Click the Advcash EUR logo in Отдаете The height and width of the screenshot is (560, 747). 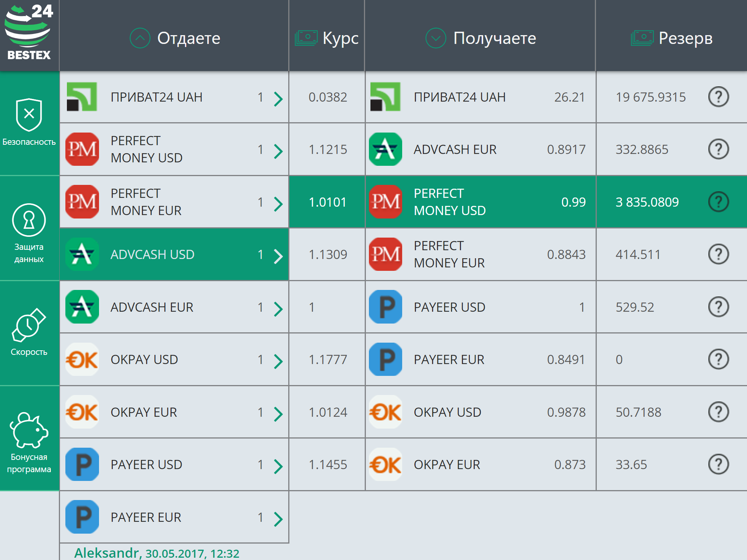pyautogui.click(x=82, y=307)
